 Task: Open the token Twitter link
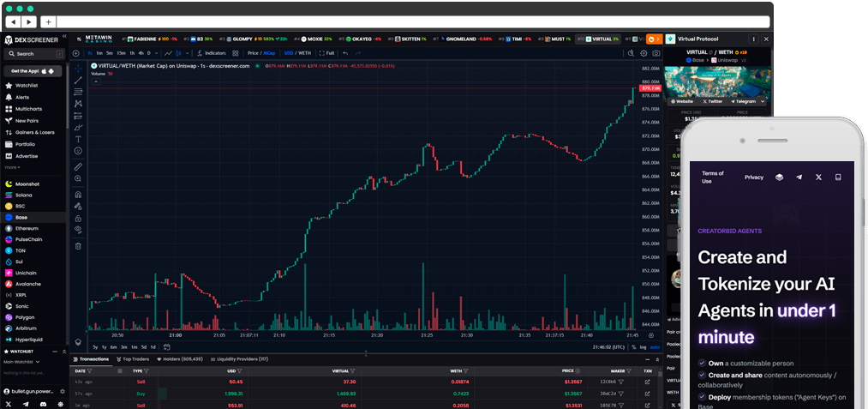click(x=713, y=101)
